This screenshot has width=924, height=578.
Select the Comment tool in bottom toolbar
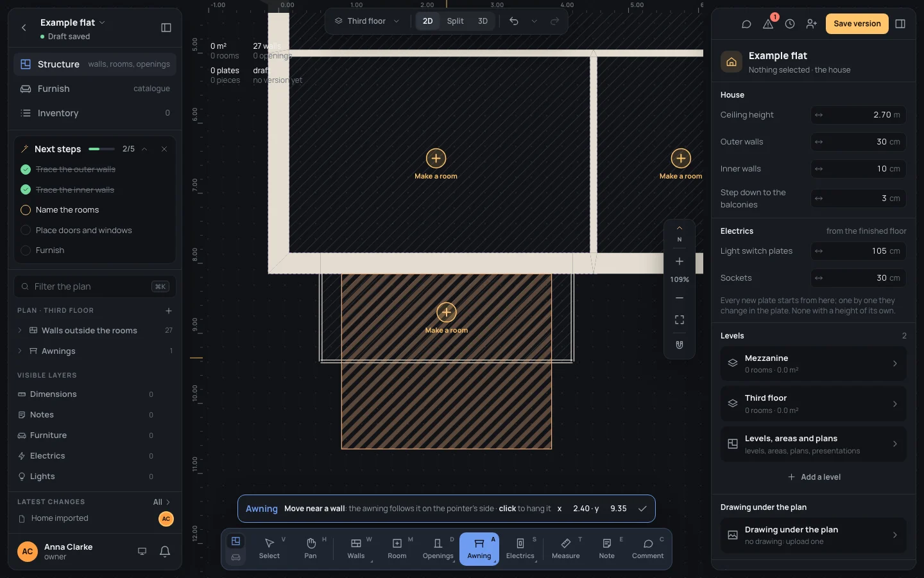(648, 549)
